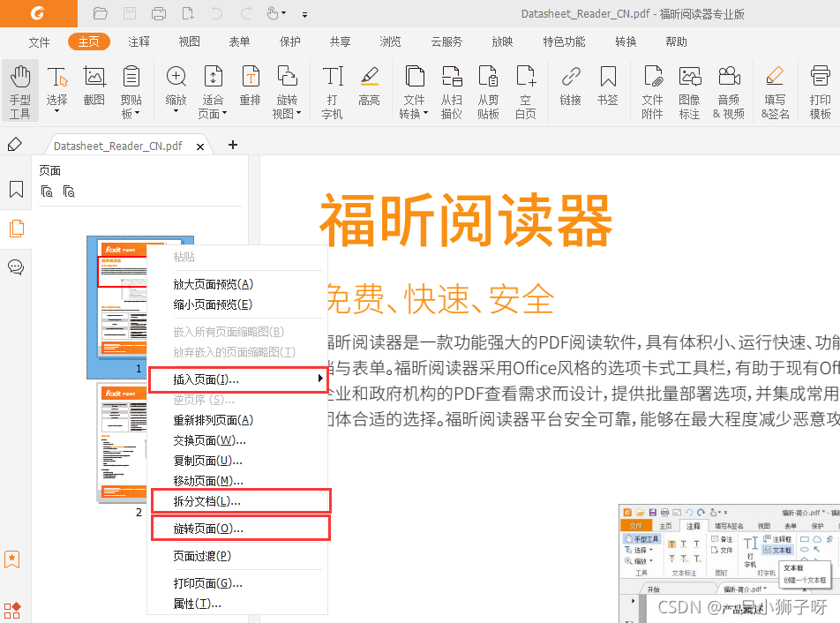Click the Open folder icon in title bar

click(101, 13)
